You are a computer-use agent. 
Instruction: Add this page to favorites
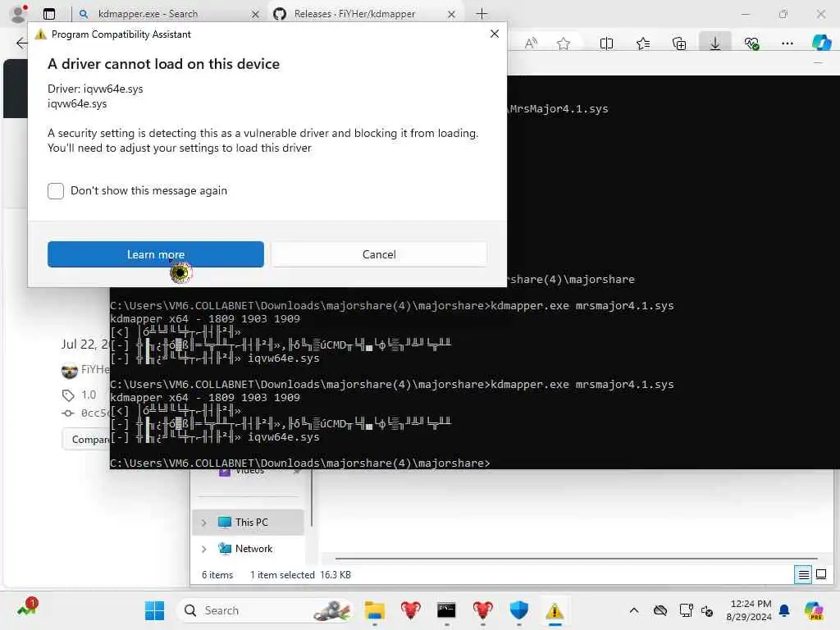point(563,43)
